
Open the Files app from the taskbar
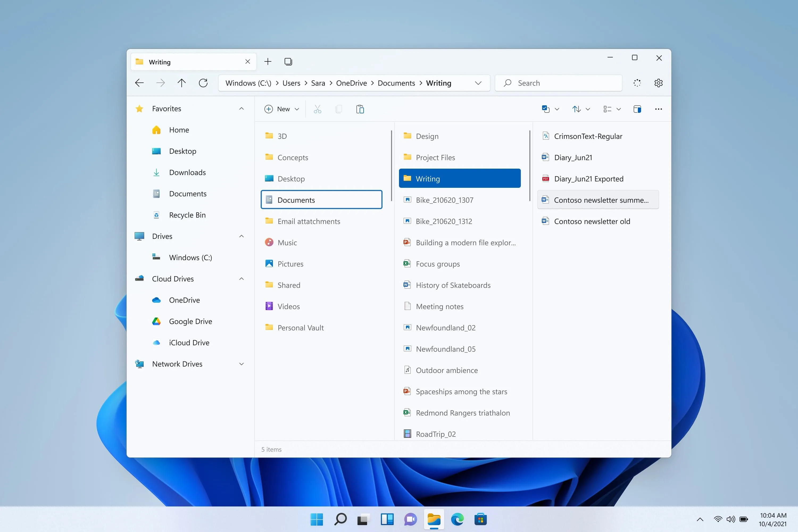click(x=434, y=519)
